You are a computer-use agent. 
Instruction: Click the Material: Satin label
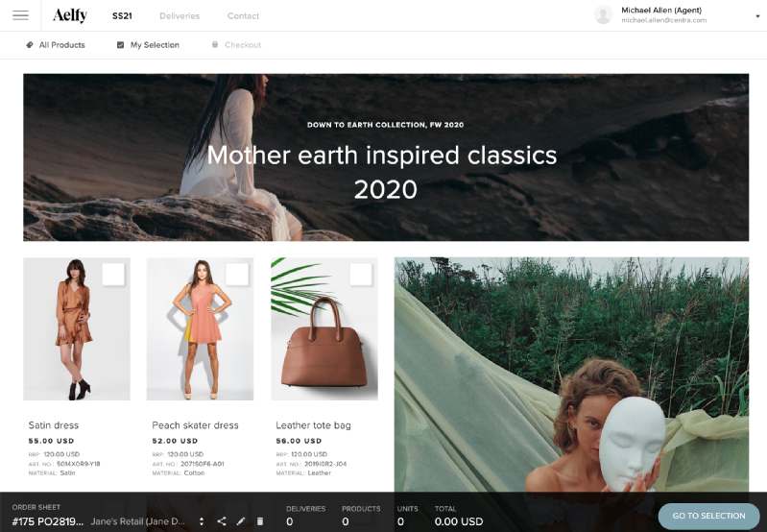tap(52, 473)
